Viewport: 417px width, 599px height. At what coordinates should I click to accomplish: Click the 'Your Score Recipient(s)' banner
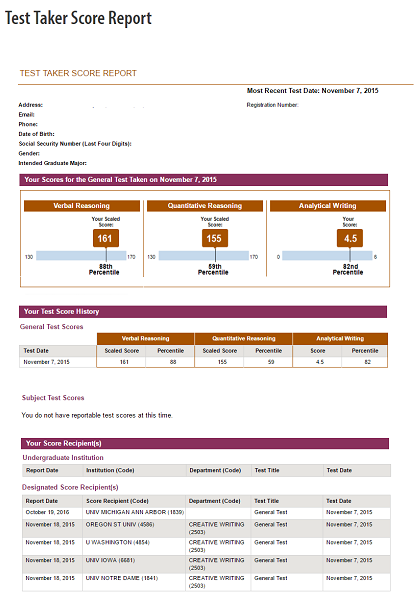click(x=205, y=444)
